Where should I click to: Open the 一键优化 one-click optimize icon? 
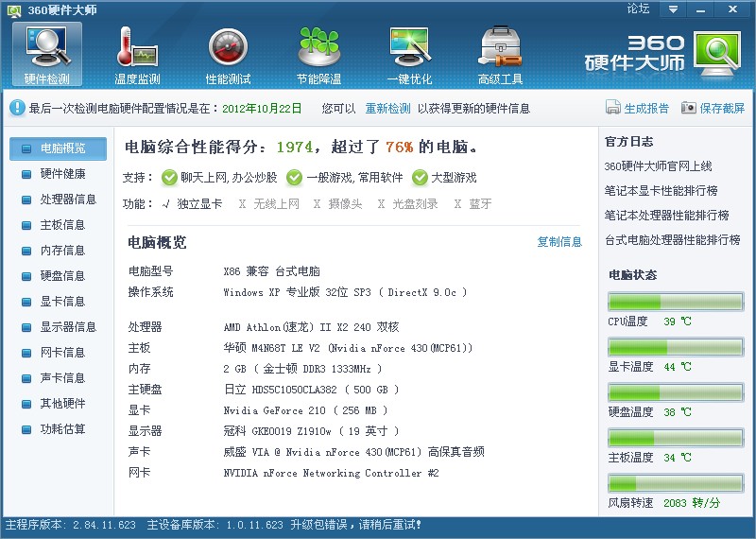[x=409, y=49]
